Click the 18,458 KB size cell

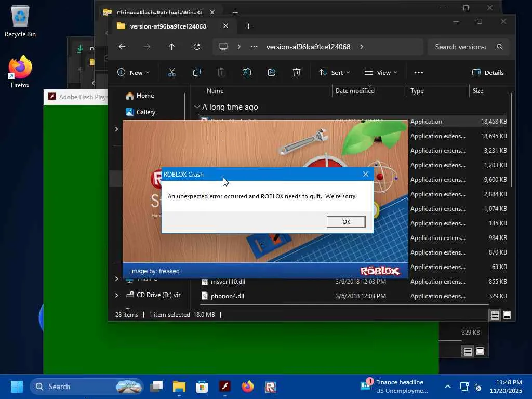pos(494,121)
